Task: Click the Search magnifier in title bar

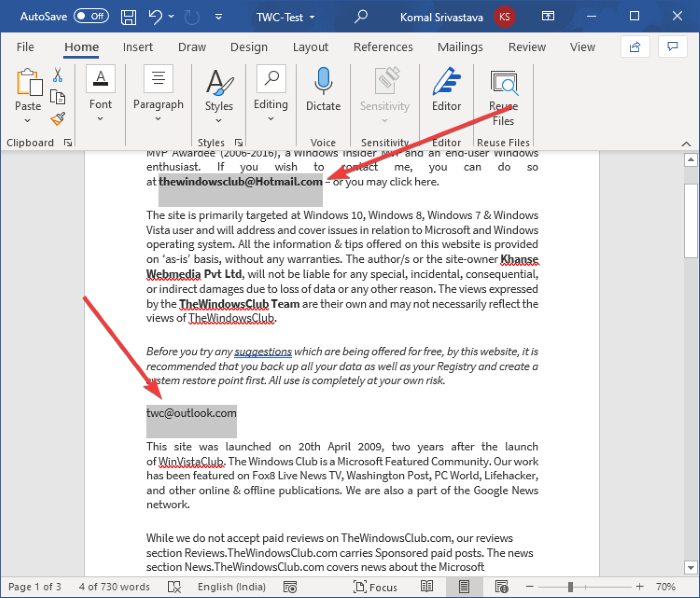Action: [361, 17]
